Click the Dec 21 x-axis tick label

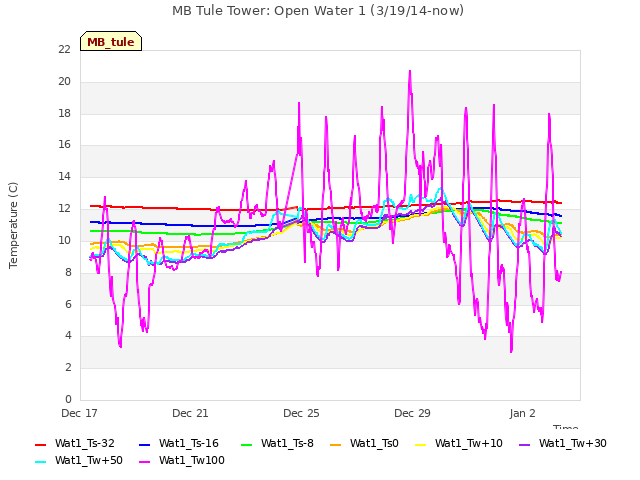click(x=190, y=413)
